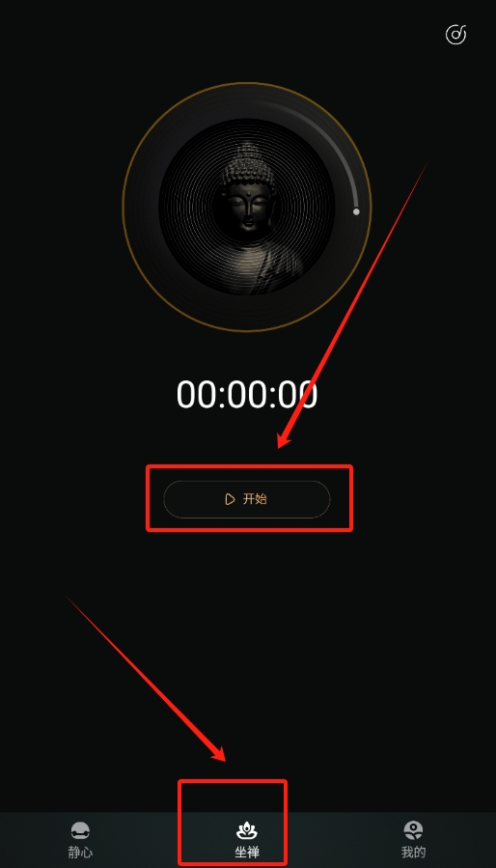Tap the play triangle inside the 开始 button

pyautogui.click(x=230, y=499)
